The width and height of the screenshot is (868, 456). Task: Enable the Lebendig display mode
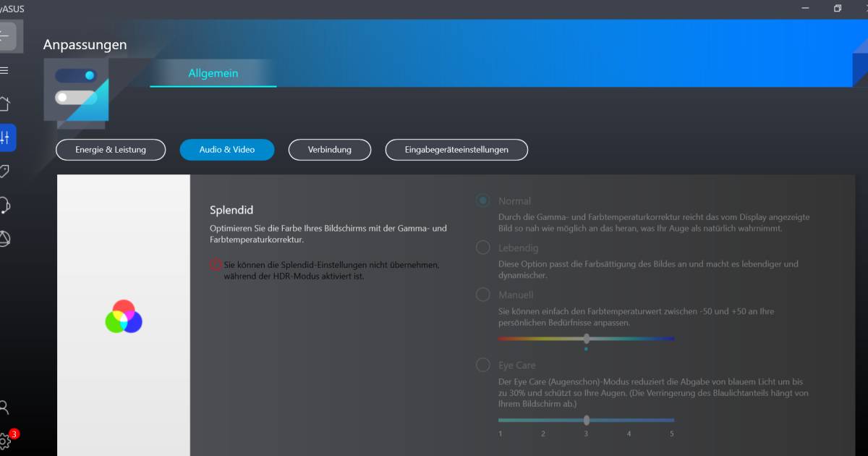[482, 247]
